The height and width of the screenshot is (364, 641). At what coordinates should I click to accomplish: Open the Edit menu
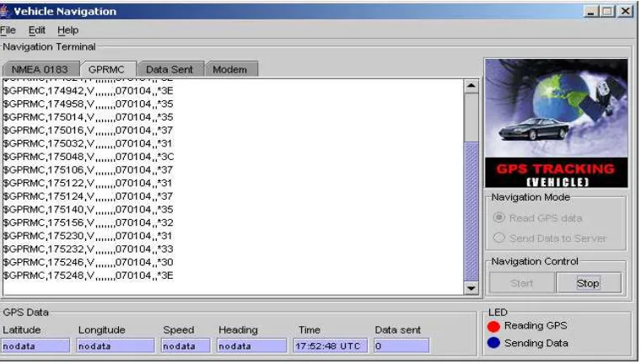[37, 30]
